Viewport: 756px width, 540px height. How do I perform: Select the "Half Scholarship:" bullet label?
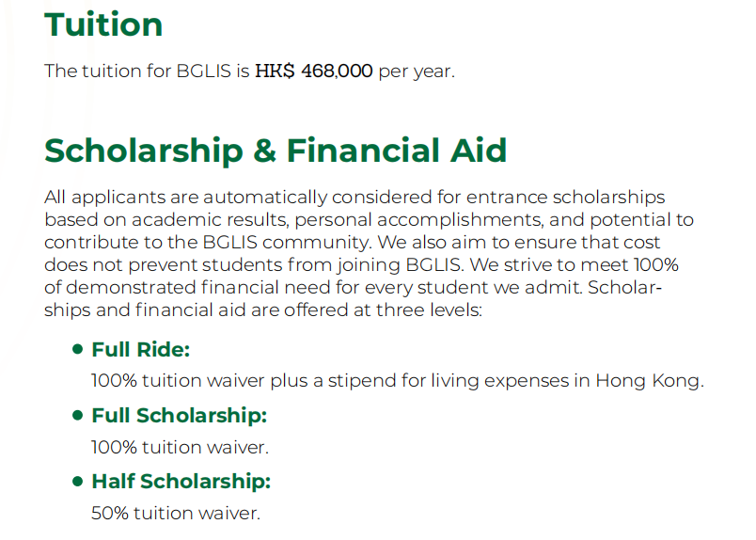(x=181, y=481)
